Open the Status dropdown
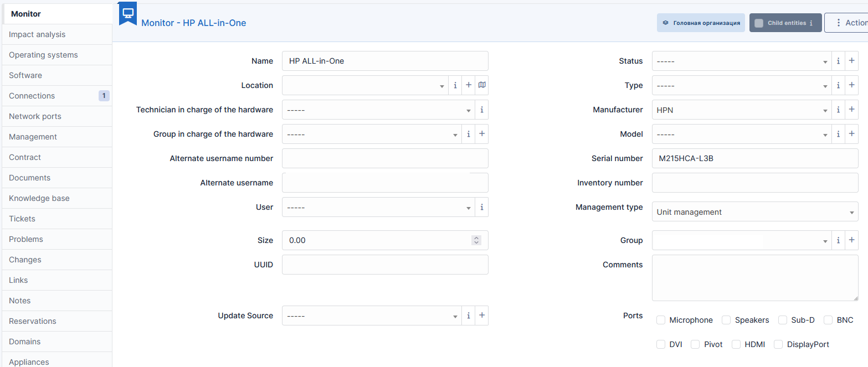Screen dimensions: 868x367 coord(742,61)
